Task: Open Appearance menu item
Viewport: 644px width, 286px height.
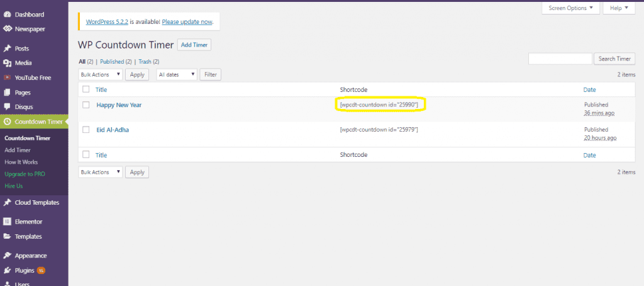Action: click(31, 256)
